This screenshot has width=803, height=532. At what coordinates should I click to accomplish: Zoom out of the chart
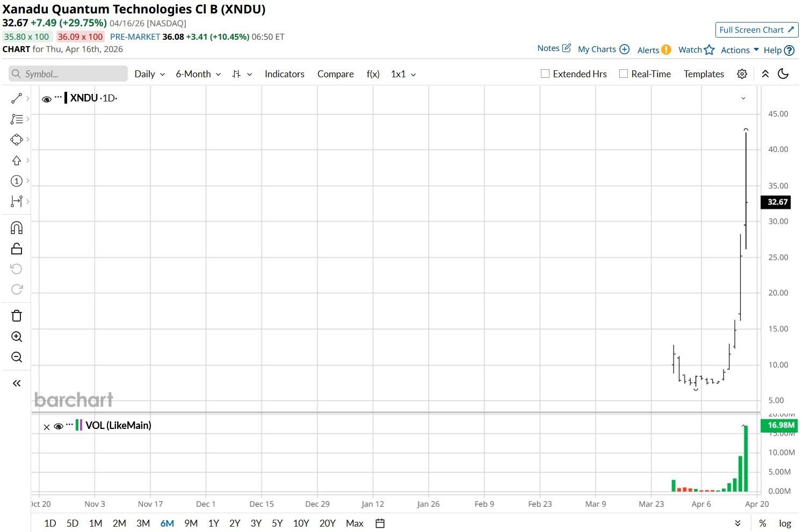[17, 357]
